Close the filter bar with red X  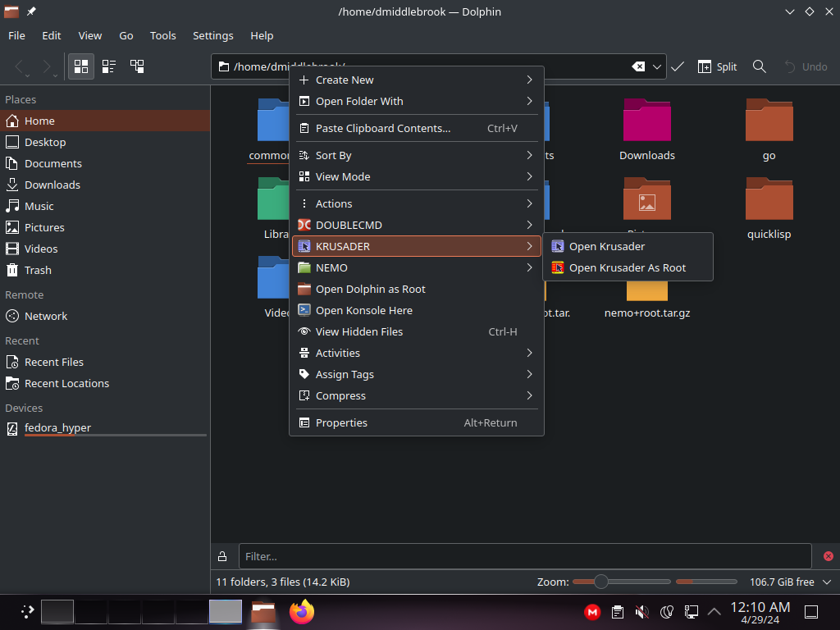829,556
